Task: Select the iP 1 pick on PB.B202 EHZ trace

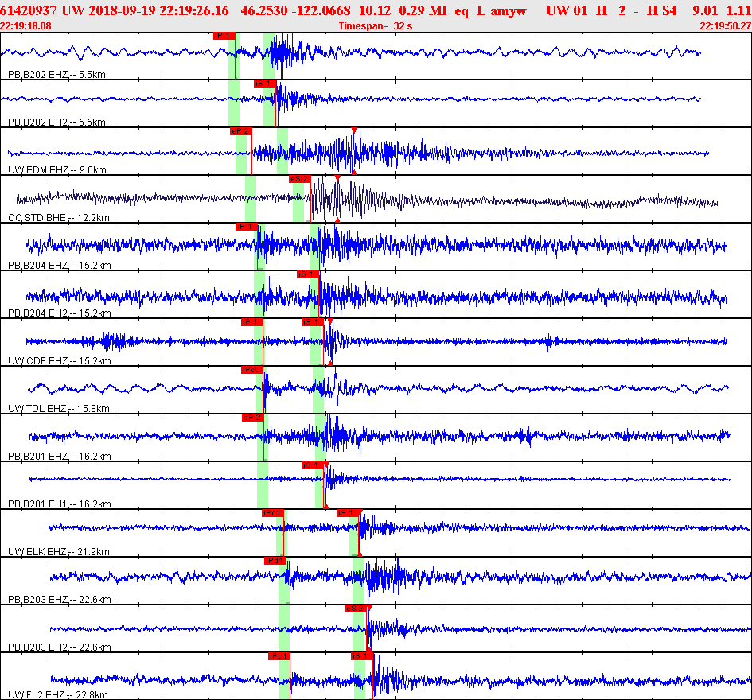Action: [224, 36]
